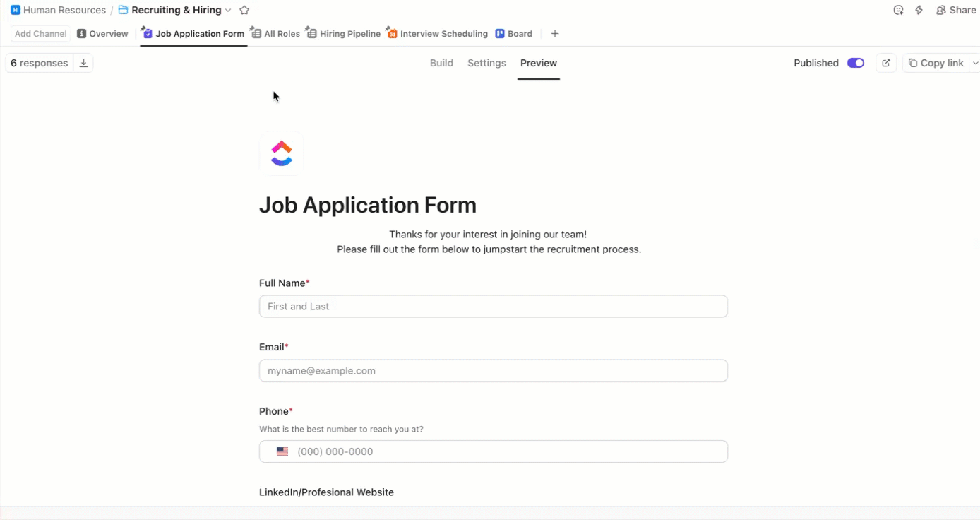
Task: Click the download responses icon
Action: click(x=83, y=63)
